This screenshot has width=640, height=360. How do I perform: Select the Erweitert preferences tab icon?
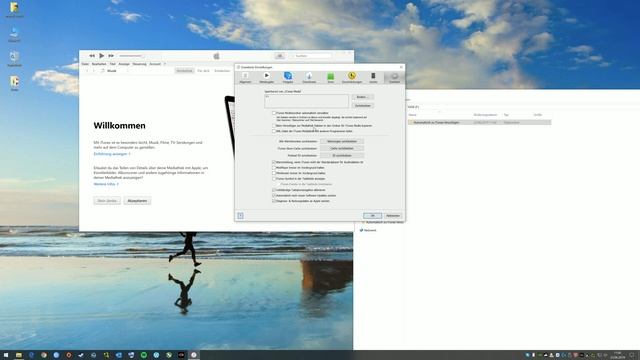[394, 76]
